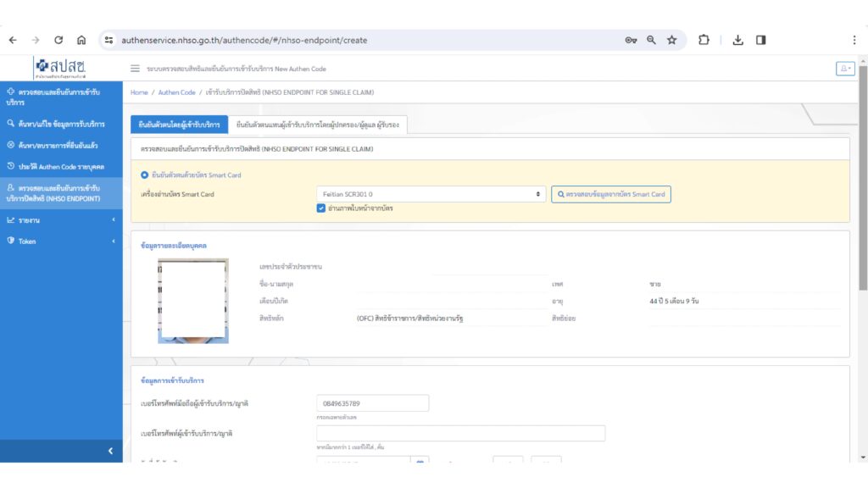This screenshot has height=488, width=868.
Task: Collapse sidebar with bottom chevron arrow
Action: (x=109, y=451)
